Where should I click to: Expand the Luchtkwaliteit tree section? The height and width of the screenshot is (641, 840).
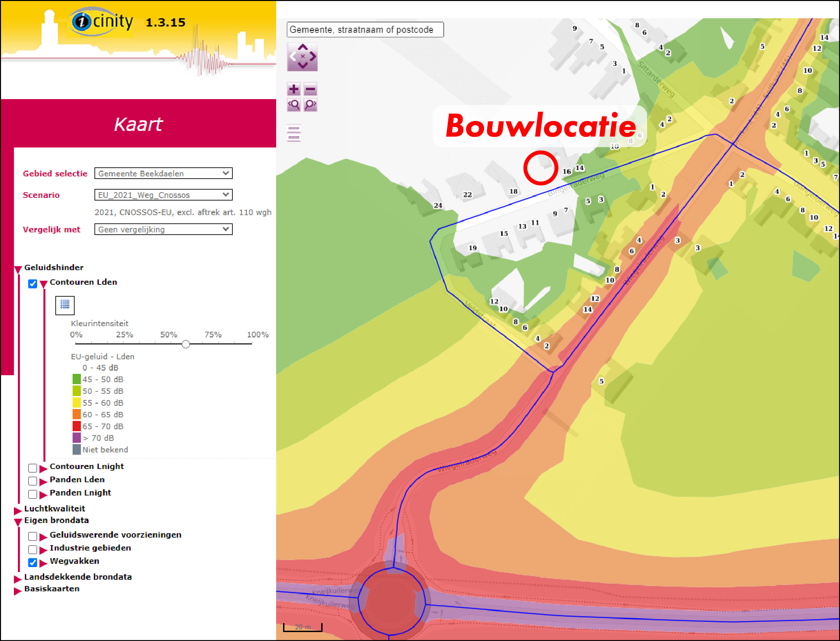18,510
